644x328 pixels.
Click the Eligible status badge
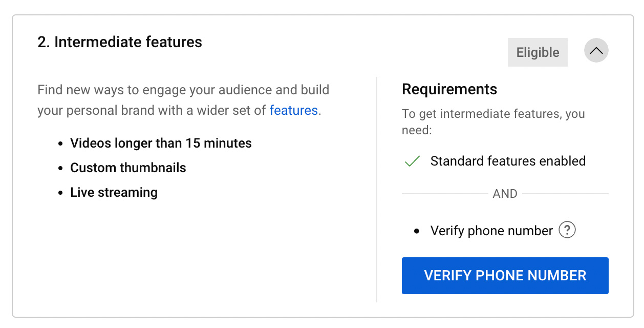pyautogui.click(x=538, y=52)
